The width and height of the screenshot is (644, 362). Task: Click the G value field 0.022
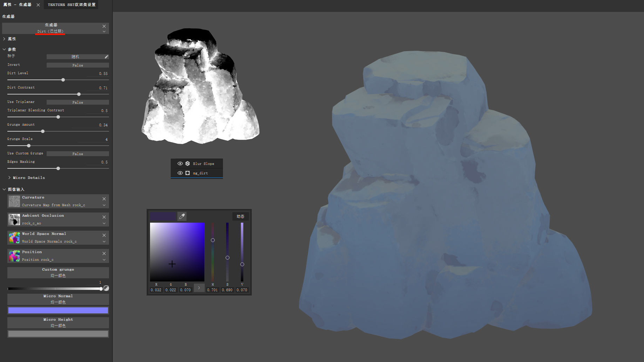171,290
